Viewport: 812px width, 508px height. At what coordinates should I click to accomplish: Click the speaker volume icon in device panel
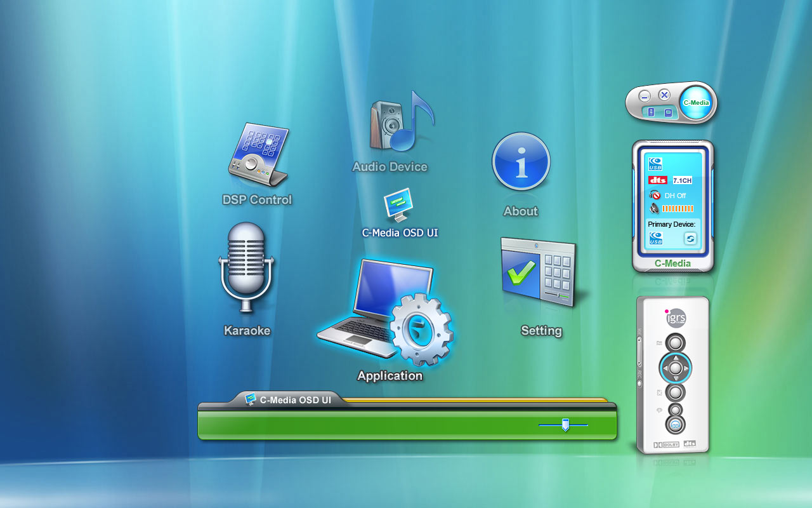click(655, 208)
